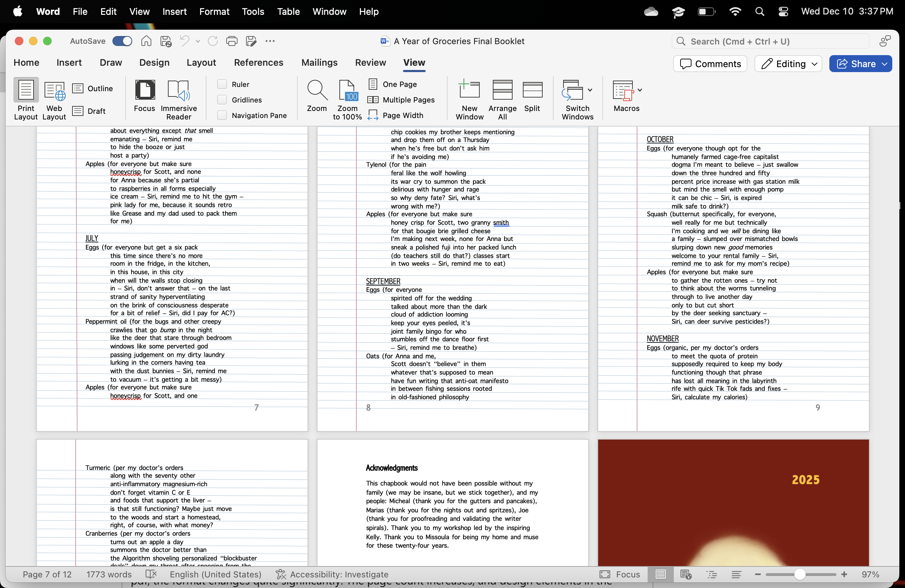Adjust the zoom slider handle
Viewport: 905px width, 588px height.
800,574
